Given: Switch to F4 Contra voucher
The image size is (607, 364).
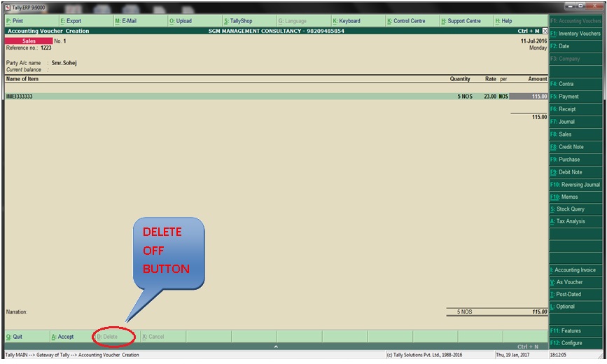Looking at the screenshot, I should coord(575,83).
